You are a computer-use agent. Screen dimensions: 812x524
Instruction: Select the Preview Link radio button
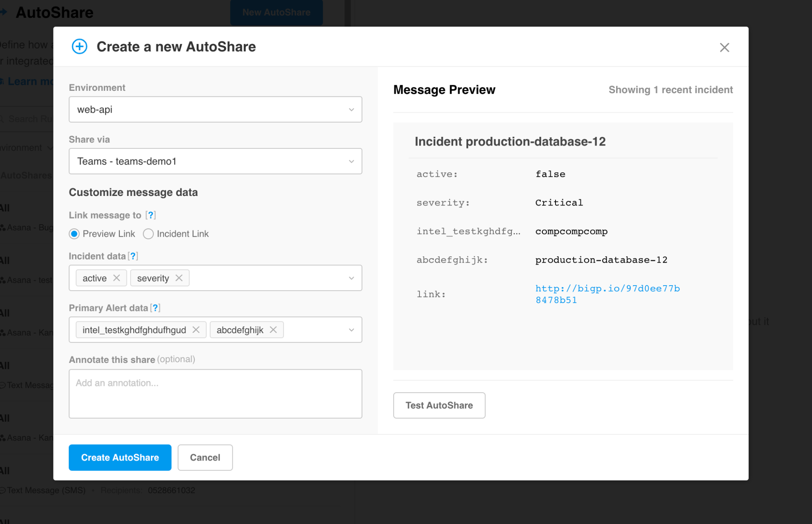point(74,234)
